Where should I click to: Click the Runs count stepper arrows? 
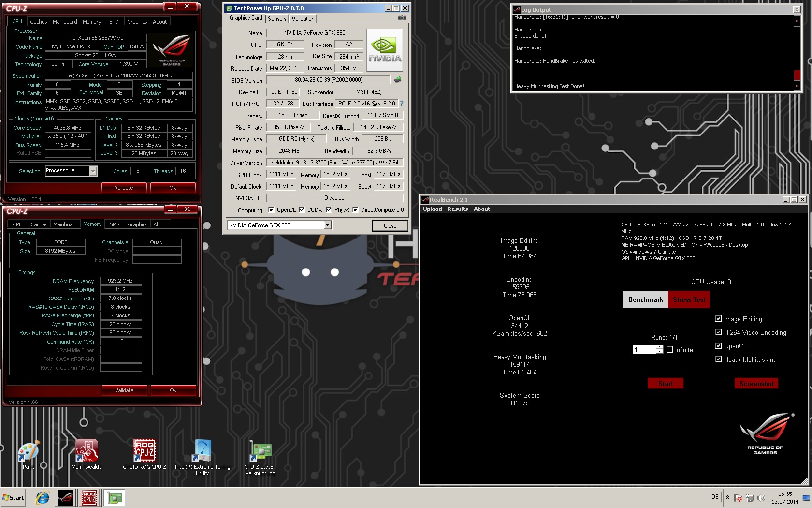[x=660, y=349]
